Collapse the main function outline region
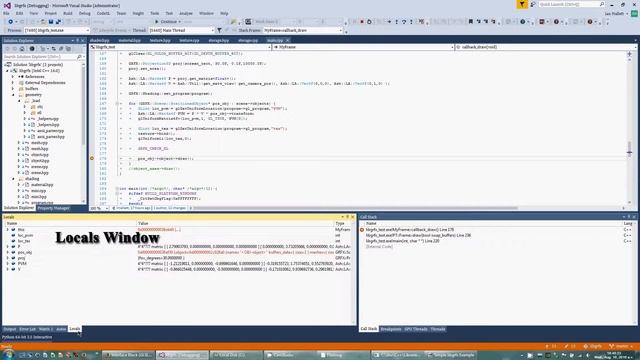 (x=117, y=189)
